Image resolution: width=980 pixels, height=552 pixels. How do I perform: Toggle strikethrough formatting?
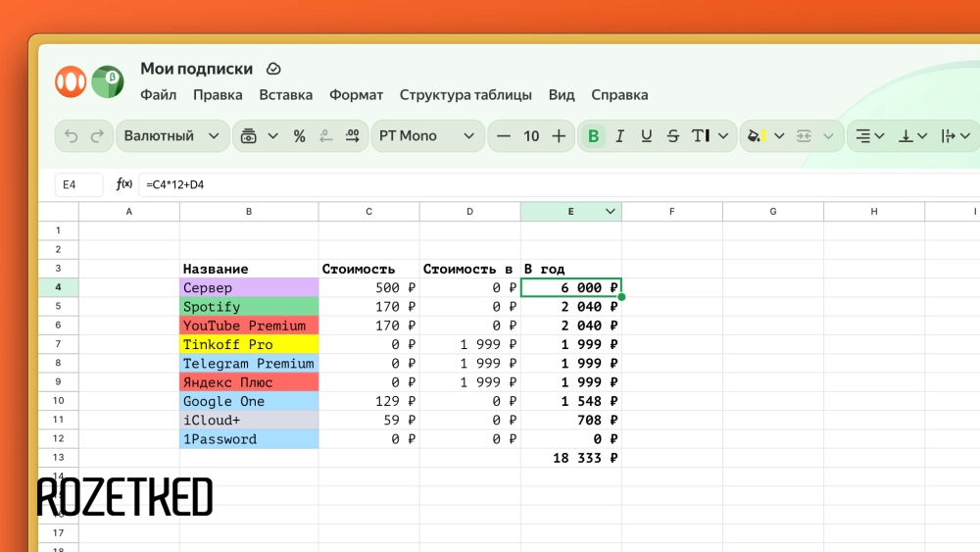click(x=672, y=136)
